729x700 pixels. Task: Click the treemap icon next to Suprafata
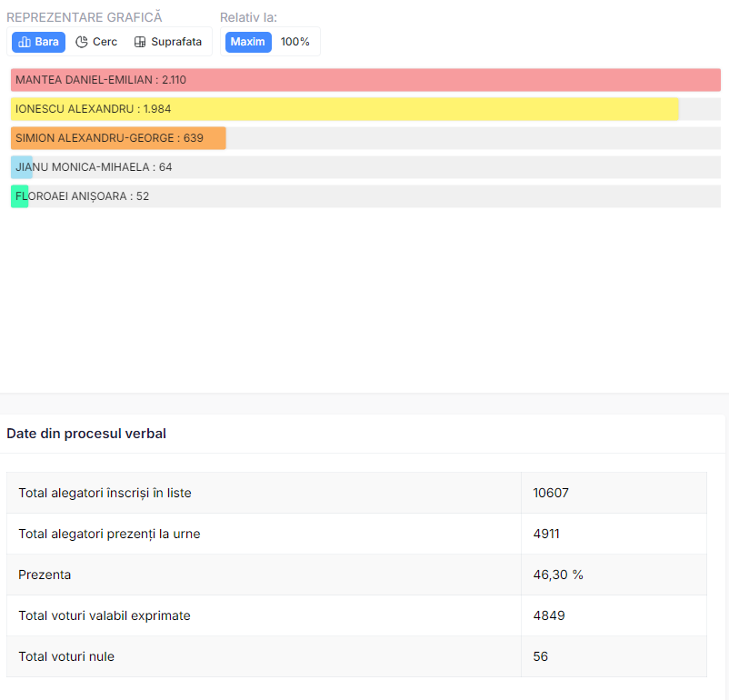point(140,42)
